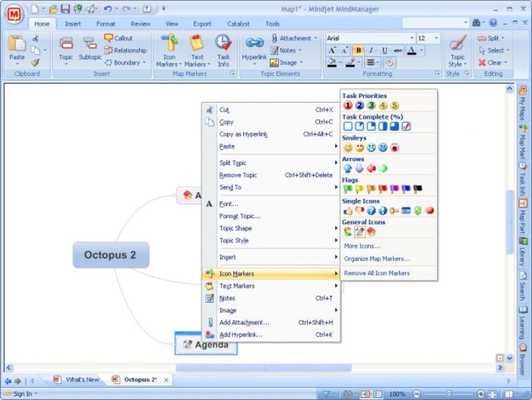Open Task Info in the Map Markers group

point(224,49)
